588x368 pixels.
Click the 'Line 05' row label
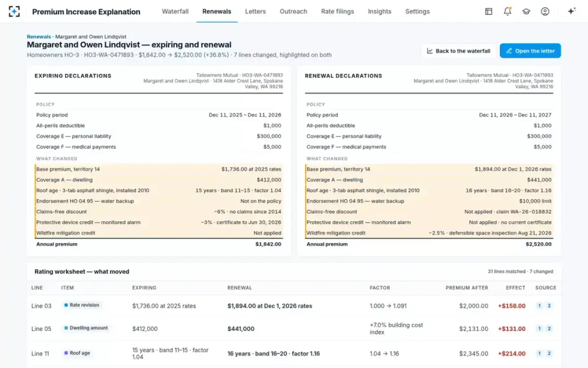pos(41,329)
